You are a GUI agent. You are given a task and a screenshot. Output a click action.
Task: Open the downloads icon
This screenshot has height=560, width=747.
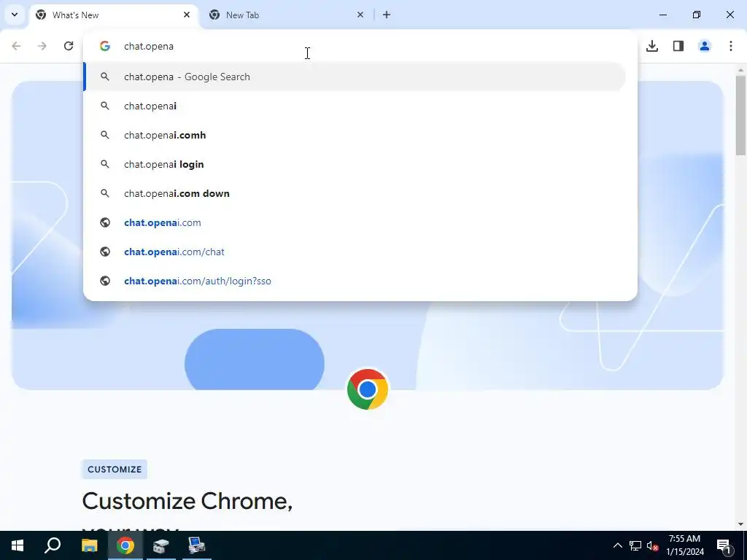click(x=652, y=46)
